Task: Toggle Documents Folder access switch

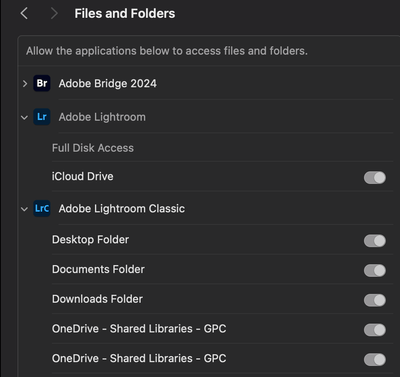Action: pyautogui.click(x=375, y=270)
